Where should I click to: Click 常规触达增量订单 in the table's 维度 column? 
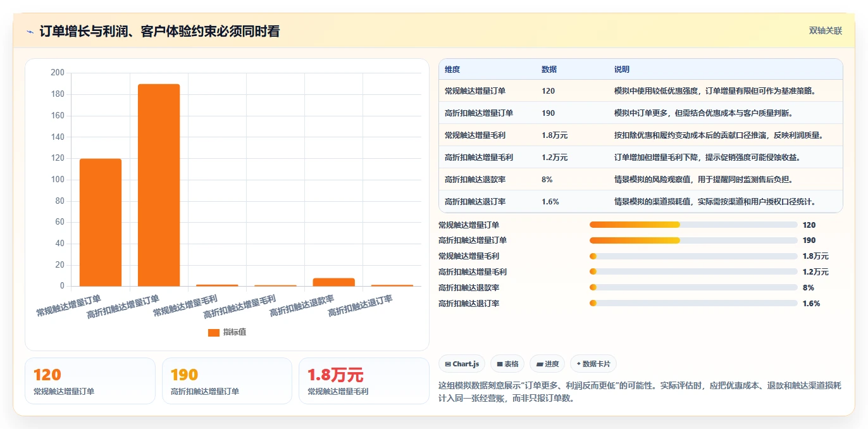475,91
